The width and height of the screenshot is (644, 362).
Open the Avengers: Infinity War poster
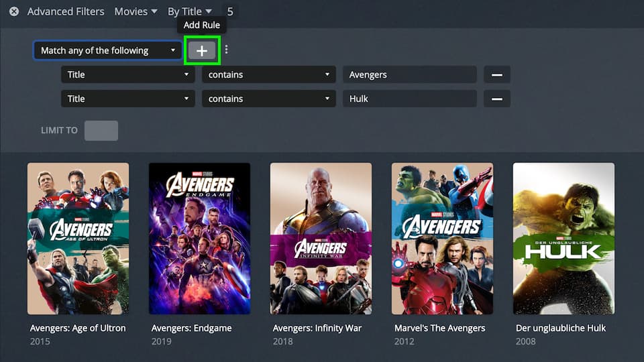click(x=321, y=239)
